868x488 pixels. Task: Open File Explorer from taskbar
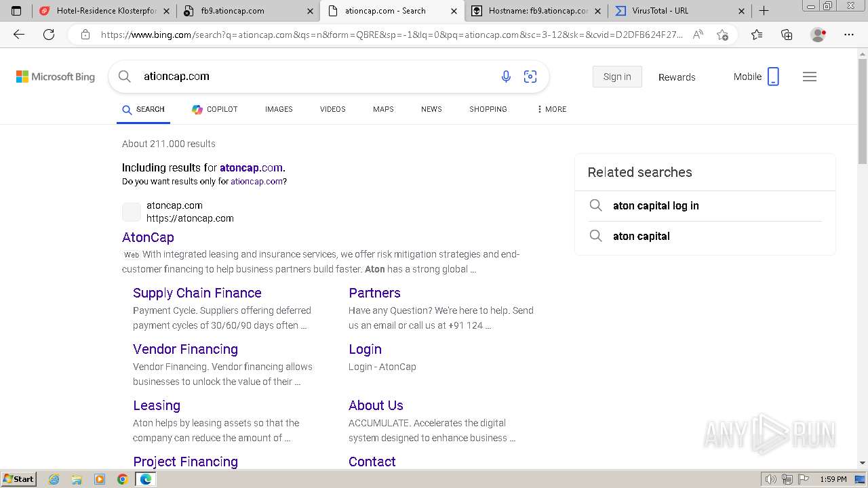point(77,479)
